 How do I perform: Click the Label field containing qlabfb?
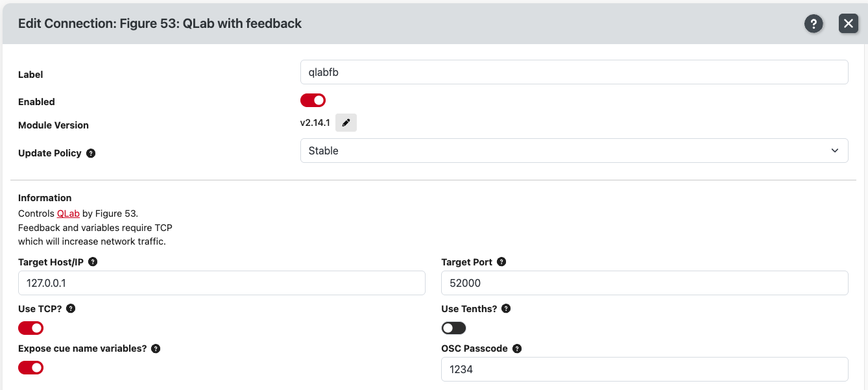click(574, 72)
